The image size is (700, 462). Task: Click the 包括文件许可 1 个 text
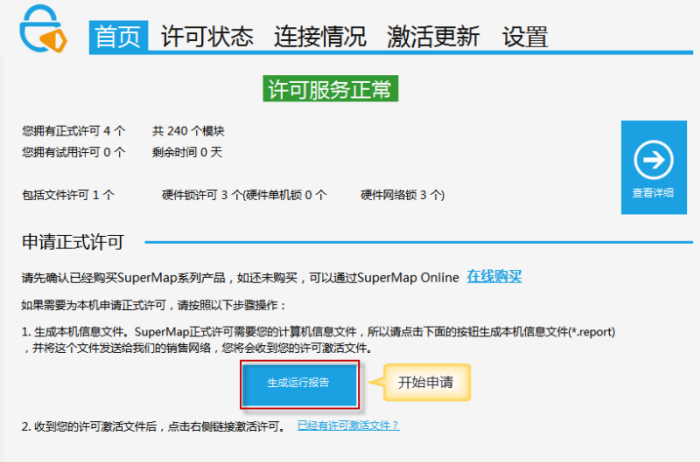pyautogui.click(x=68, y=195)
